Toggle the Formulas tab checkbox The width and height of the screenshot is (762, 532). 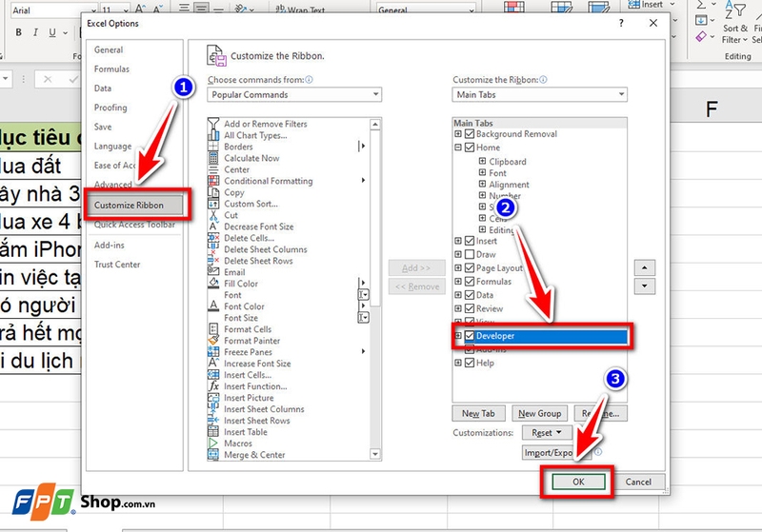470,281
